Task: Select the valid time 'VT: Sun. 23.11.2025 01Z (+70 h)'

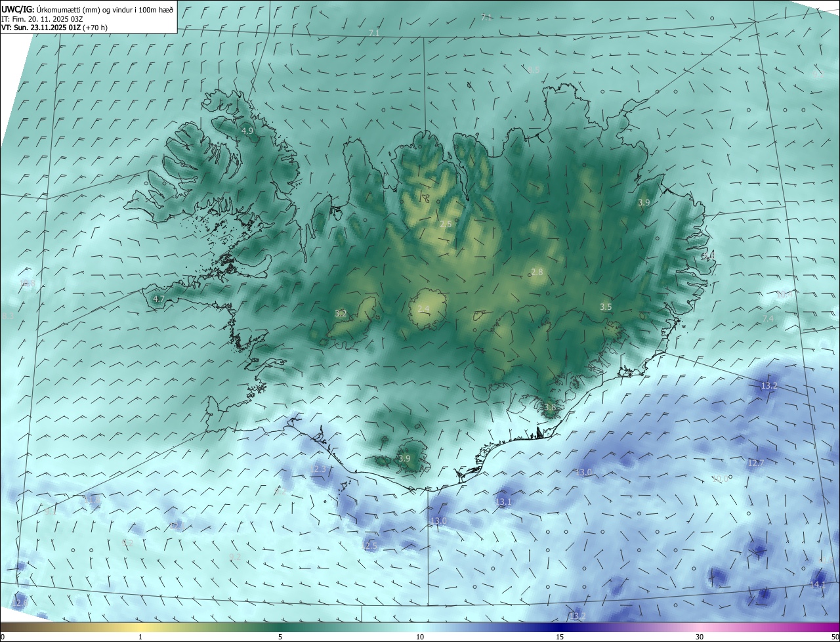Action: point(54,28)
